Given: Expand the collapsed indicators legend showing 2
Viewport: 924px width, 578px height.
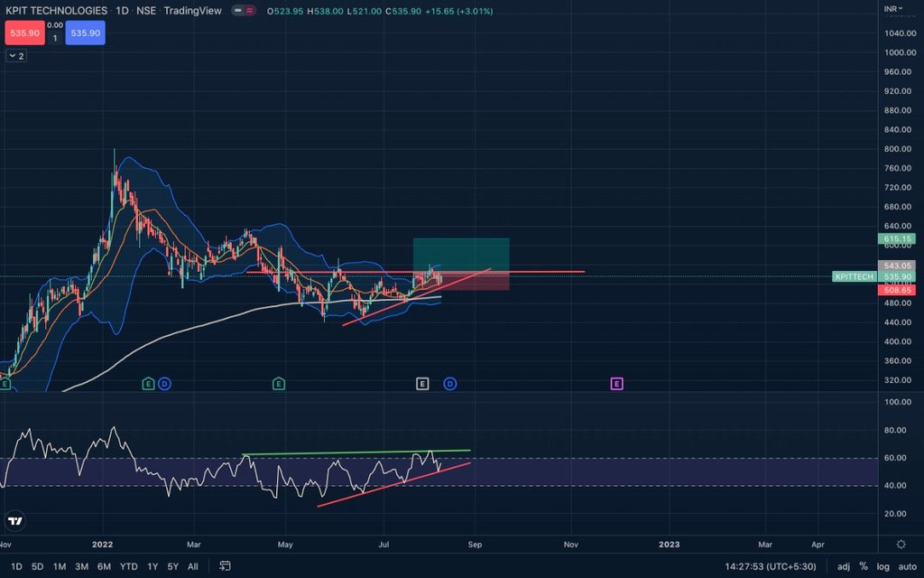Looking at the screenshot, I should 16,56.
